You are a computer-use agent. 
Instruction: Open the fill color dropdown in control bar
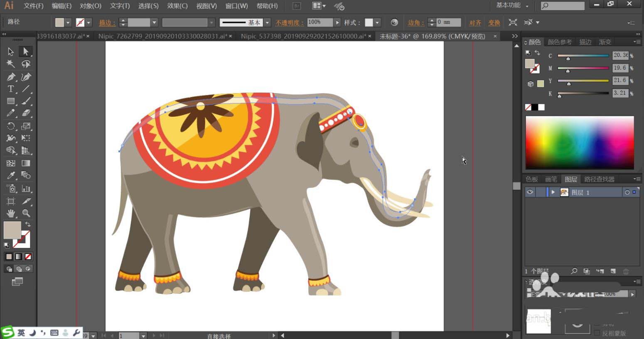point(68,22)
